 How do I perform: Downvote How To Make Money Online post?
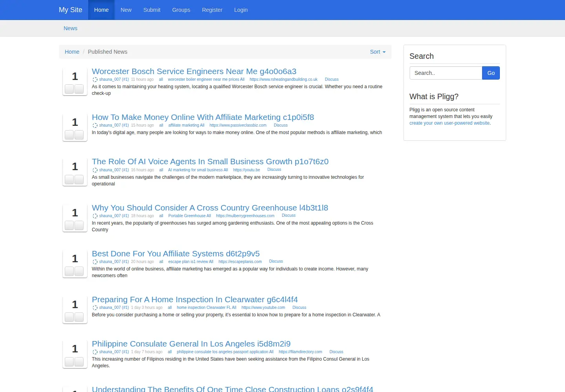click(x=79, y=135)
